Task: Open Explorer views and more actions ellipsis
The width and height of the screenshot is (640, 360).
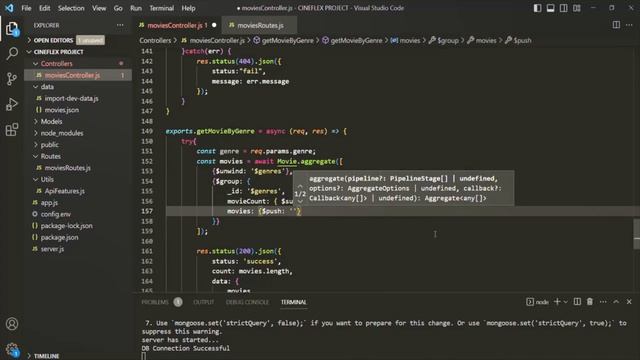Action: (120, 25)
